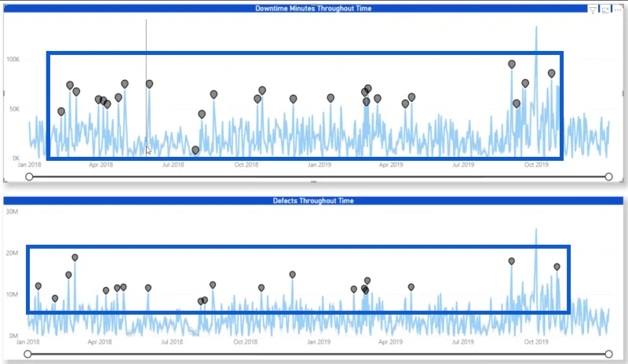
Task: Click Downtime anomaly marker on the vertical hover line
Action: coord(149,84)
